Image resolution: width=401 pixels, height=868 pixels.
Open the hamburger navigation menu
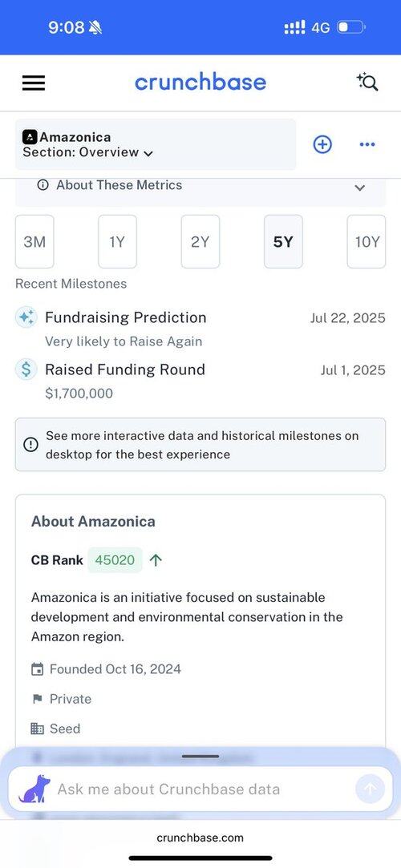point(34,83)
